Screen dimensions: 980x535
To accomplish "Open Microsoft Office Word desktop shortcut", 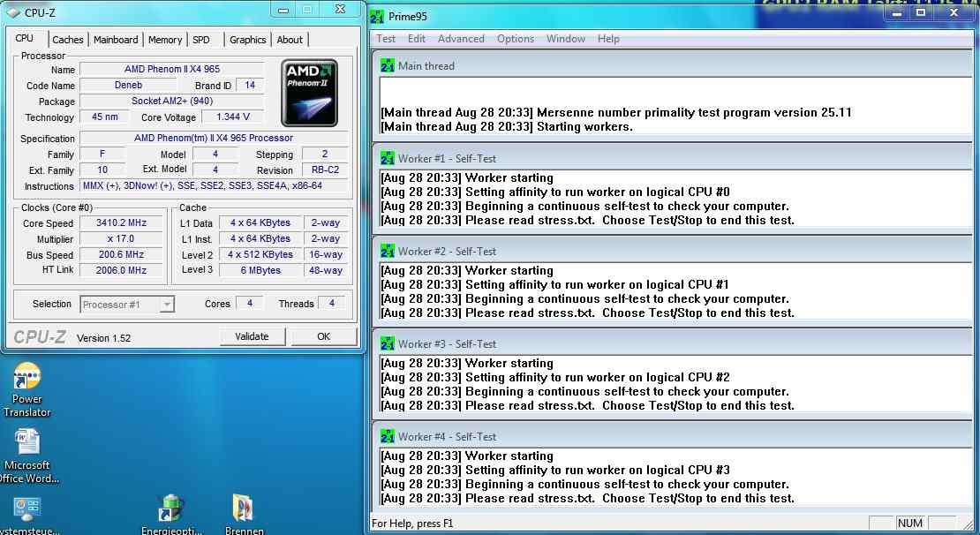I will click(26, 456).
